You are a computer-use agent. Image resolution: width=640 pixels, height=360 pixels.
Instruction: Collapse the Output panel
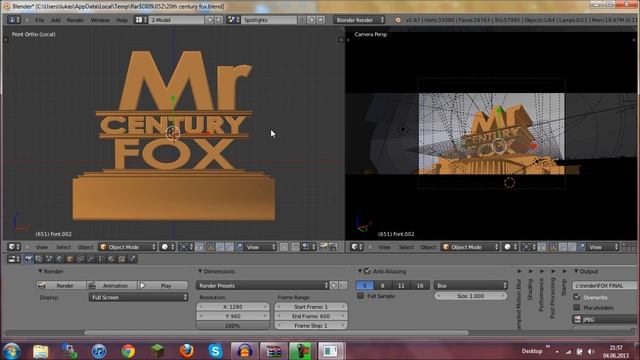576,271
